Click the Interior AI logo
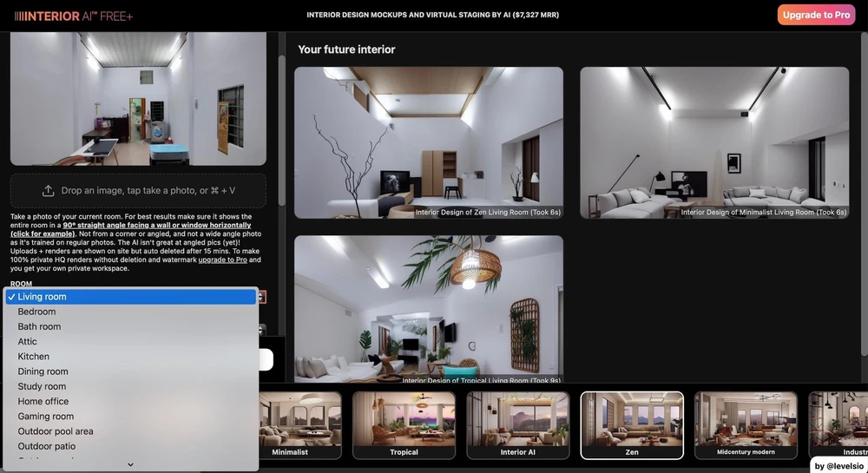The image size is (868, 473). (x=73, y=16)
